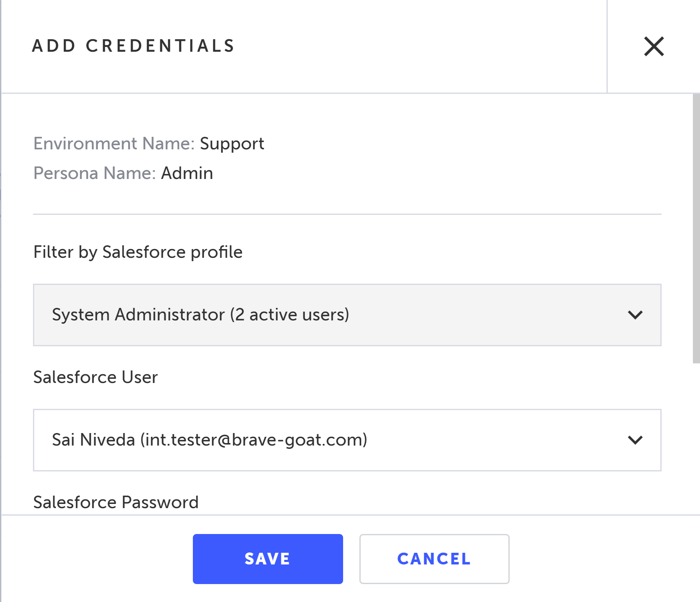
Task: Cancel adding credentials
Action: click(434, 559)
